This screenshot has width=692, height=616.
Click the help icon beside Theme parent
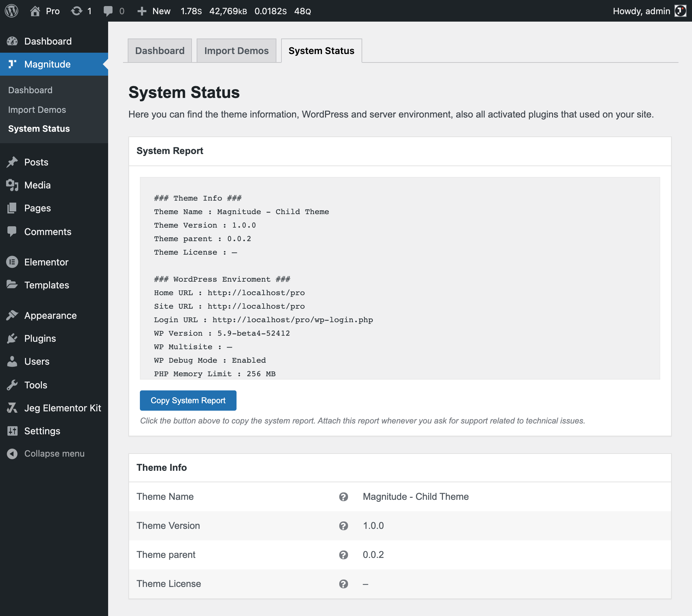pyautogui.click(x=343, y=555)
